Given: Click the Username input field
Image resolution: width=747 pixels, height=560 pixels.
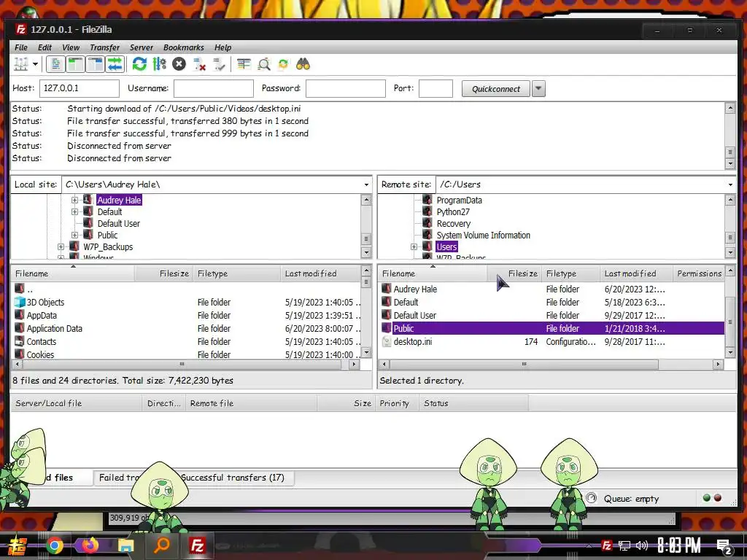Looking at the screenshot, I should point(214,88).
